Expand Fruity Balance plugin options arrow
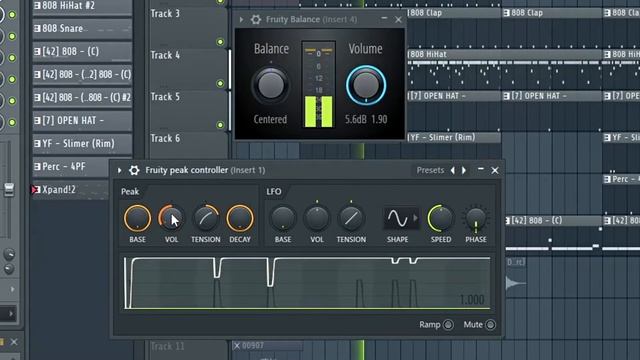The image size is (640, 360). 241,19
